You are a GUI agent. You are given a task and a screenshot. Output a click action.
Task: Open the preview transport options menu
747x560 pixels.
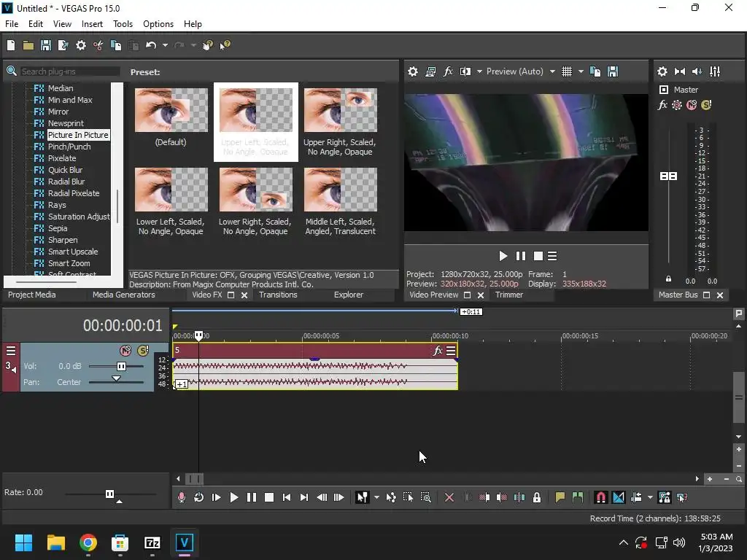pyautogui.click(x=552, y=256)
